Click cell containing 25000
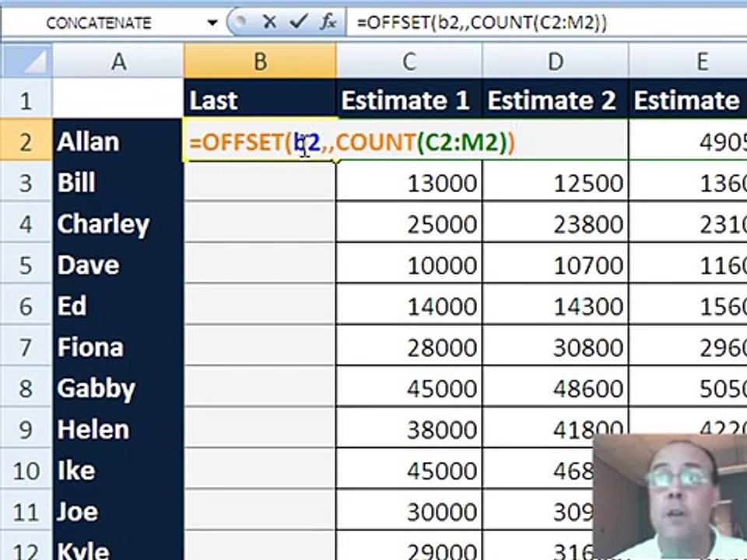 pyautogui.click(x=409, y=223)
